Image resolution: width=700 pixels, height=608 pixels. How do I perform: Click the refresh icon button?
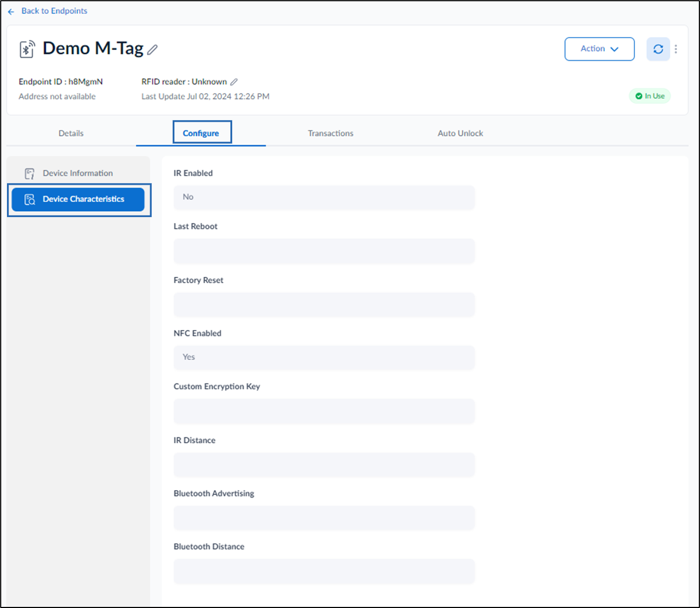658,49
